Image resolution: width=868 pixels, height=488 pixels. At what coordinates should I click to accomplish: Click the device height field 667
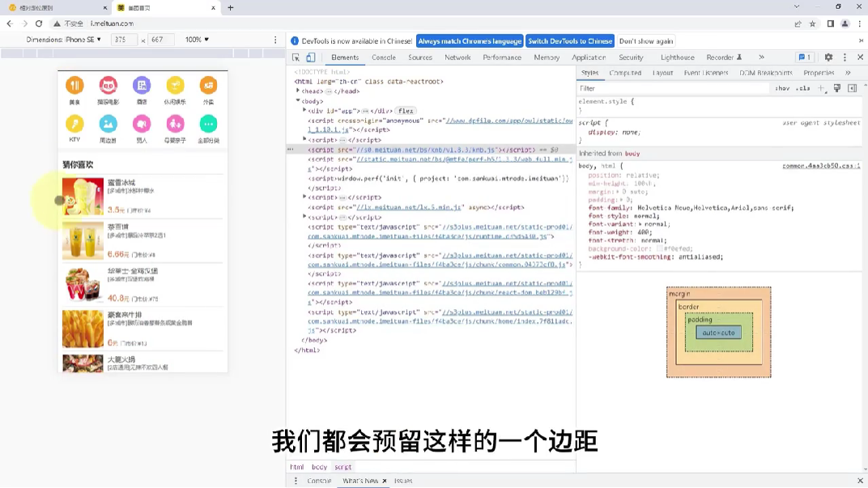(160, 40)
